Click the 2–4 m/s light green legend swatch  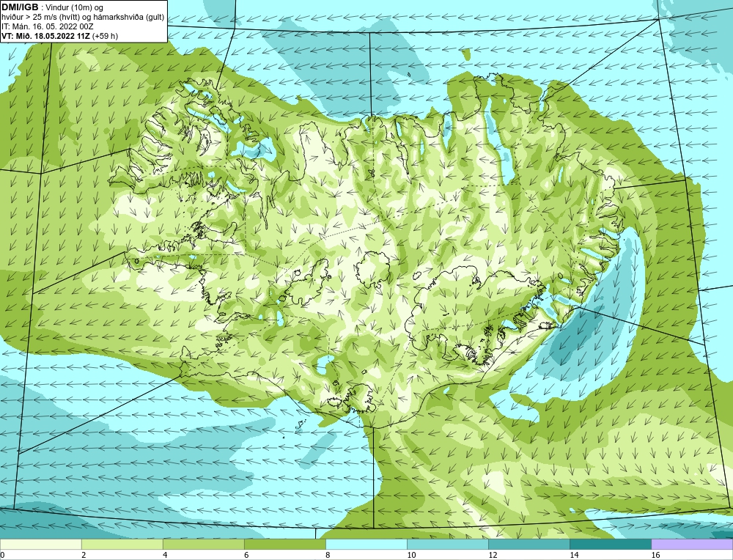(x=122, y=545)
